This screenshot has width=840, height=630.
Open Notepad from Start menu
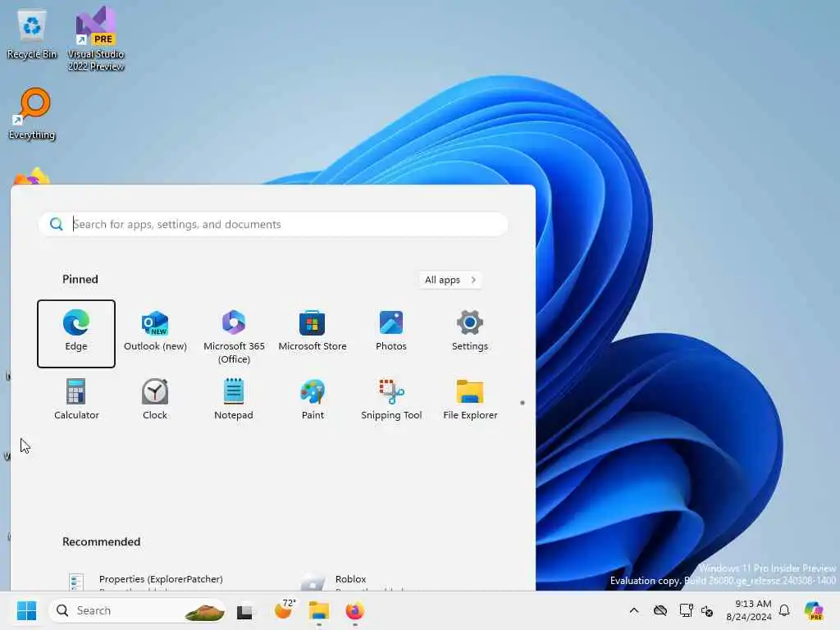coord(234,399)
